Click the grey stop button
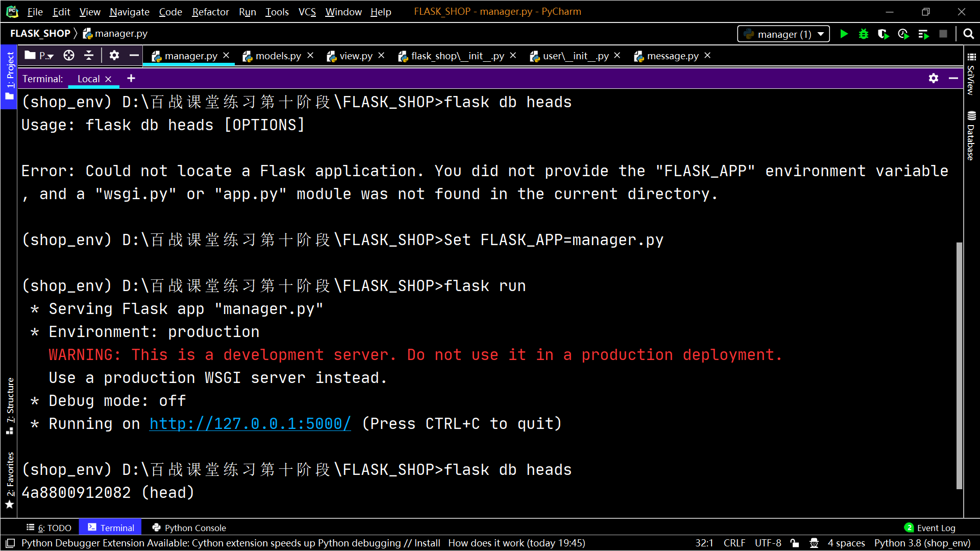This screenshot has height=551, width=980. [x=943, y=34]
